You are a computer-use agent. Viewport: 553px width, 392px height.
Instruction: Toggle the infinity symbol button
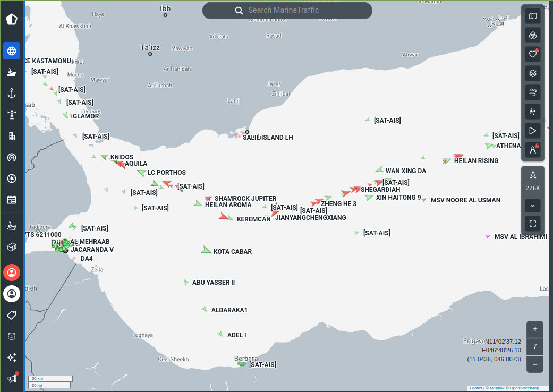pyautogui.click(x=532, y=206)
